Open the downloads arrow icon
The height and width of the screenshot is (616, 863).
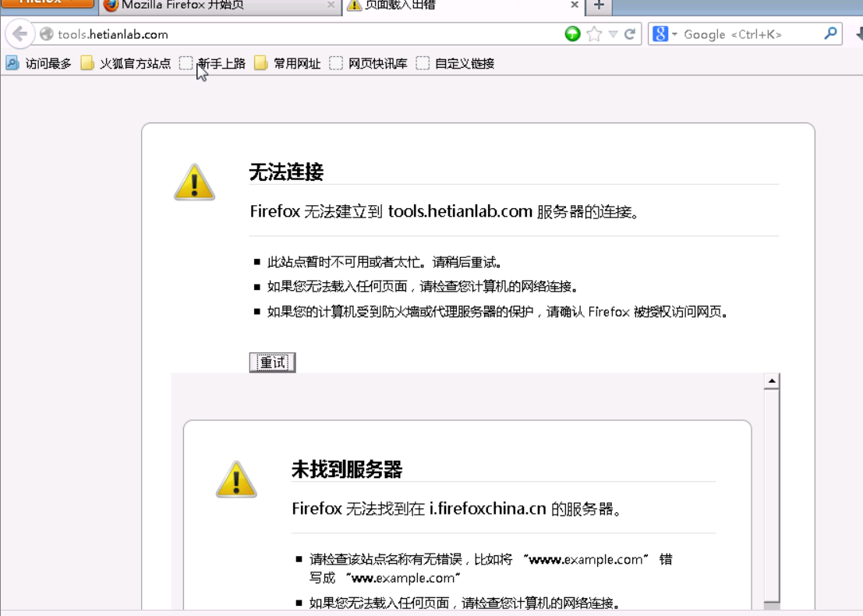point(859,34)
